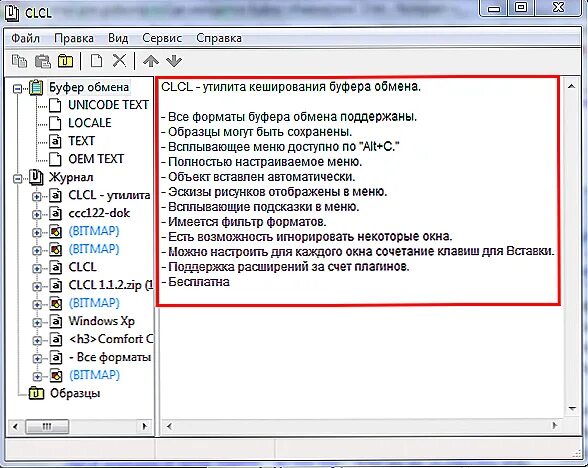Click the OEM TEXT document icon
The height and width of the screenshot is (468, 588).
tap(55, 159)
